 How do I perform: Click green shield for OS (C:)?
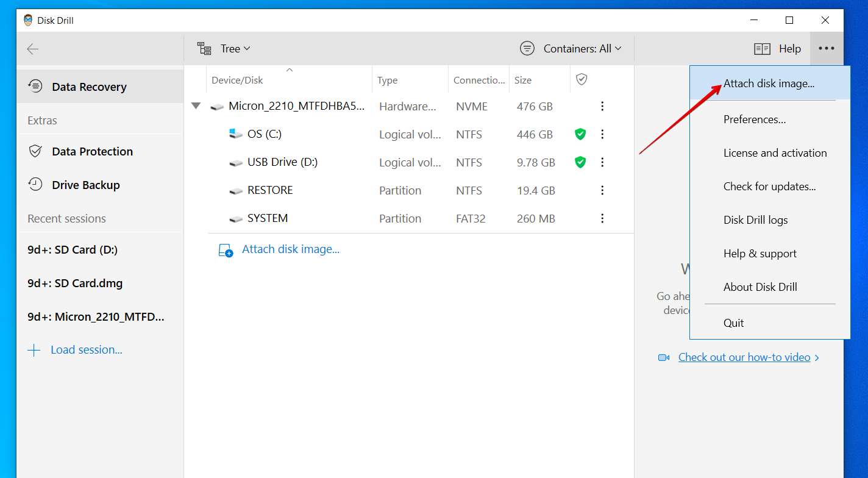point(580,134)
